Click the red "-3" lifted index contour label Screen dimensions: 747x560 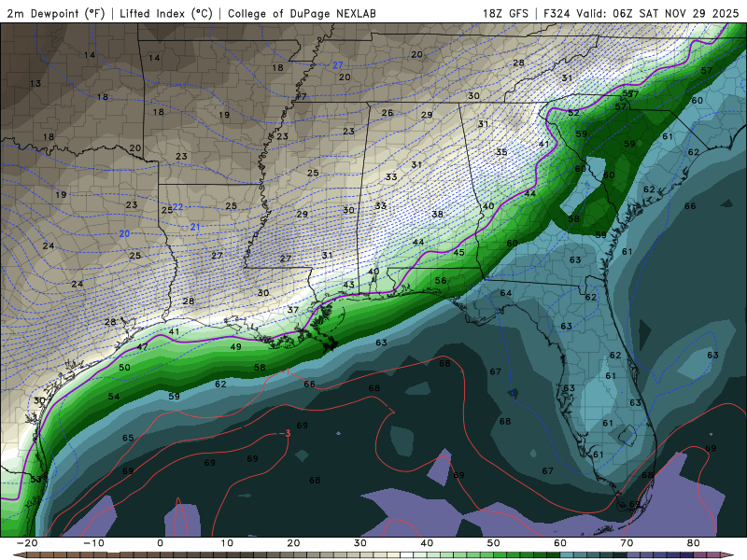coord(287,434)
